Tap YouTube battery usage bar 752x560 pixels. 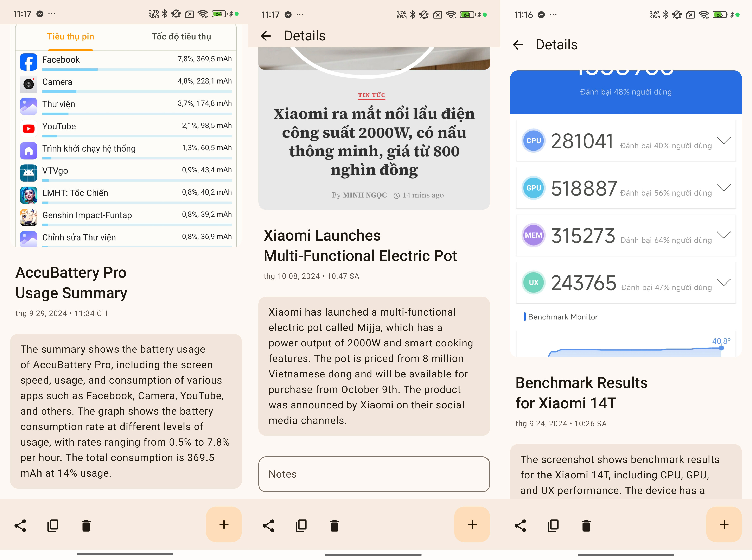pyautogui.click(x=137, y=136)
